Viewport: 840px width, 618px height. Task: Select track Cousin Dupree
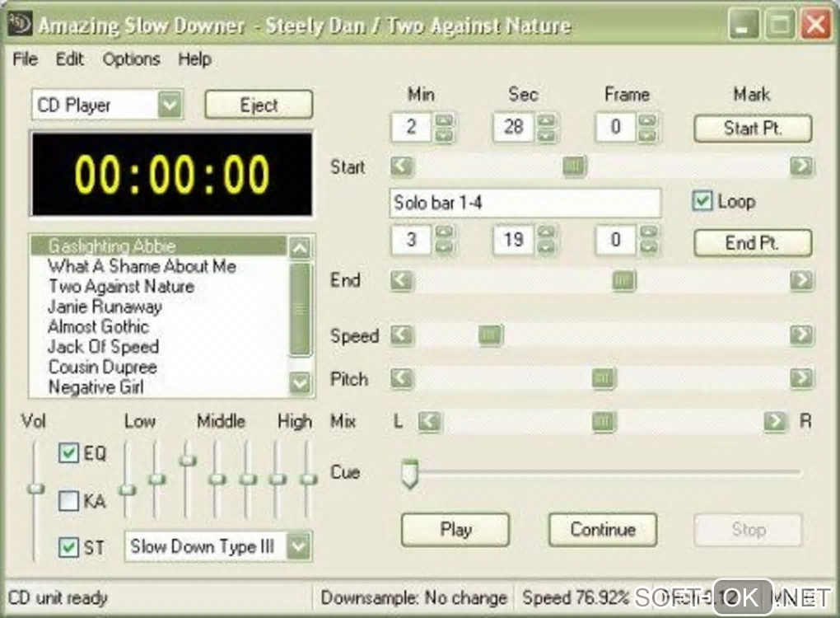click(x=159, y=368)
